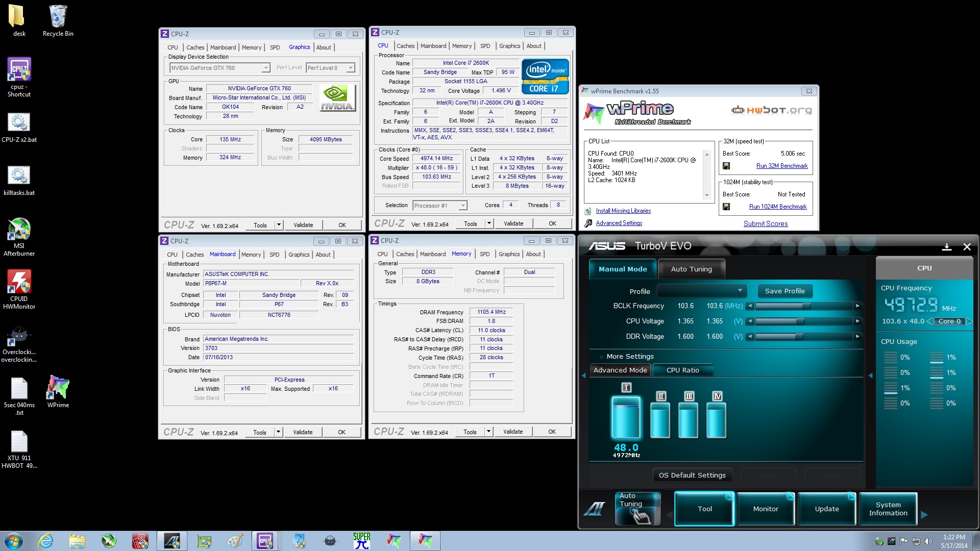Screen dimensions: 980x551
Task: Open Super Pi from taskbar
Action: [x=361, y=541]
